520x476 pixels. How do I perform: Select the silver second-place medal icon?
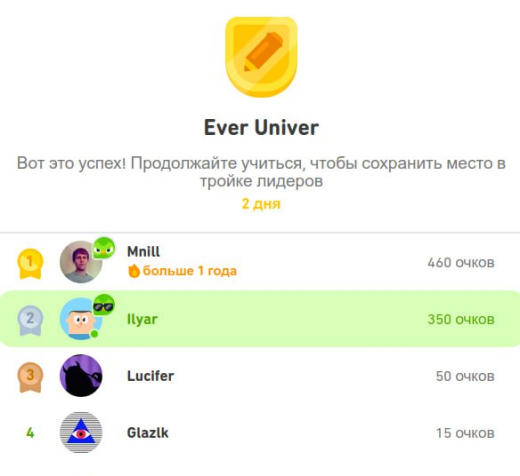click(x=30, y=320)
